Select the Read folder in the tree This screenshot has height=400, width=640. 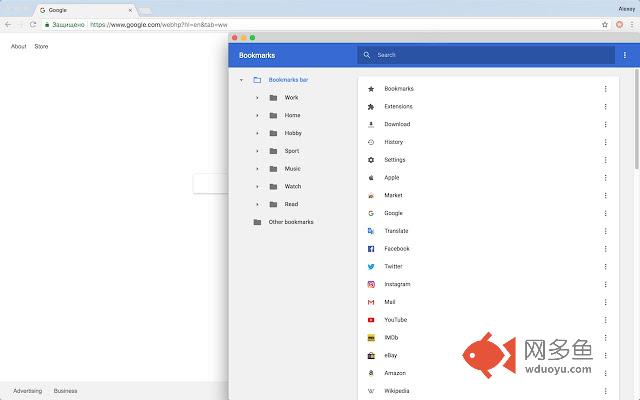[x=284, y=204]
